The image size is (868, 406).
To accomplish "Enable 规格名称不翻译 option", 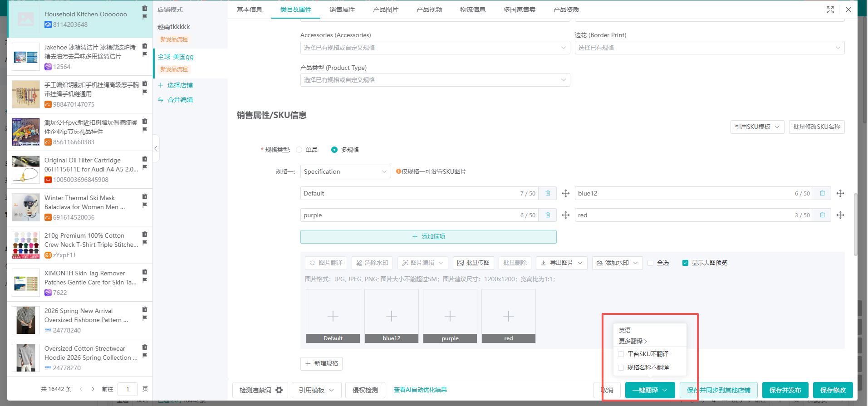I will 621,367.
